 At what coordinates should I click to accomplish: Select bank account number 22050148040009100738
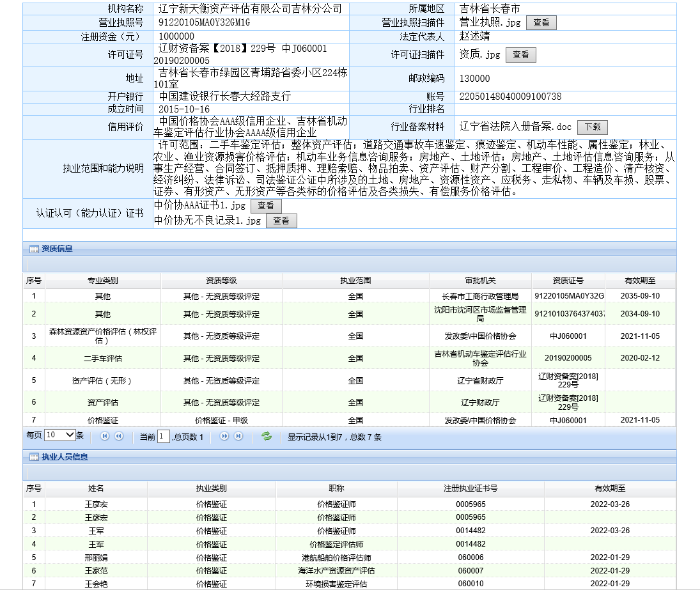[510, 97]
